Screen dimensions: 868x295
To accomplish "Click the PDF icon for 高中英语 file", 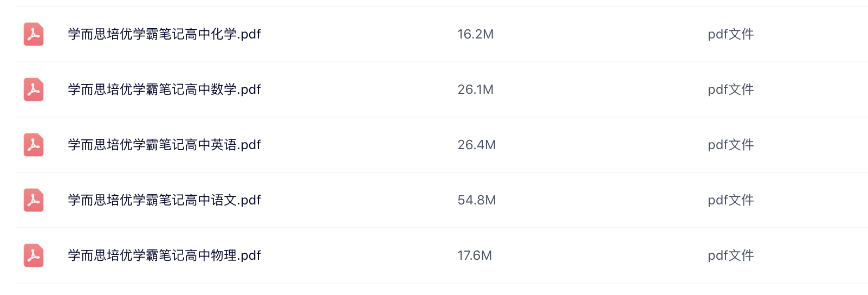I will pyautogui.click(x=34, y=145).
